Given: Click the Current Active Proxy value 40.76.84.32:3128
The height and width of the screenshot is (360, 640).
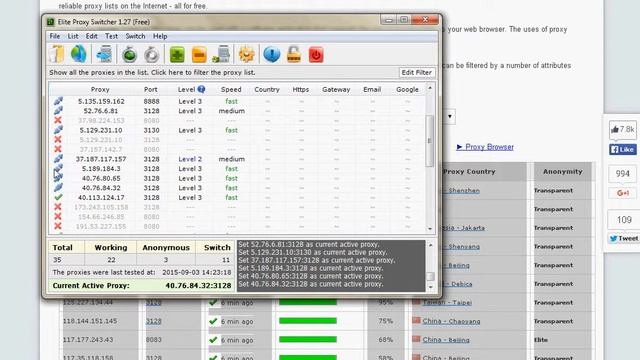Looking at the screenshot, I should [198, 286].
